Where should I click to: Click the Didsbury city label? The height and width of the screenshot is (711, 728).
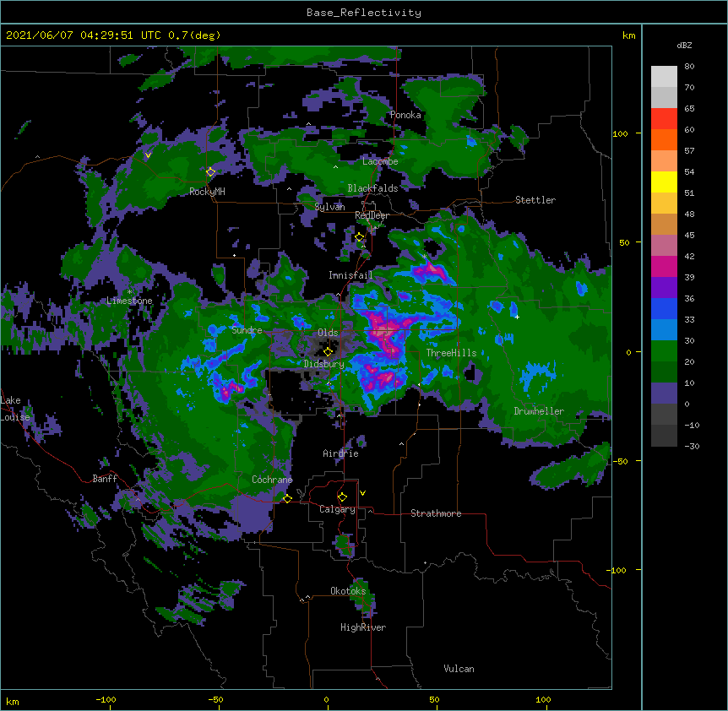click(324, 364)
